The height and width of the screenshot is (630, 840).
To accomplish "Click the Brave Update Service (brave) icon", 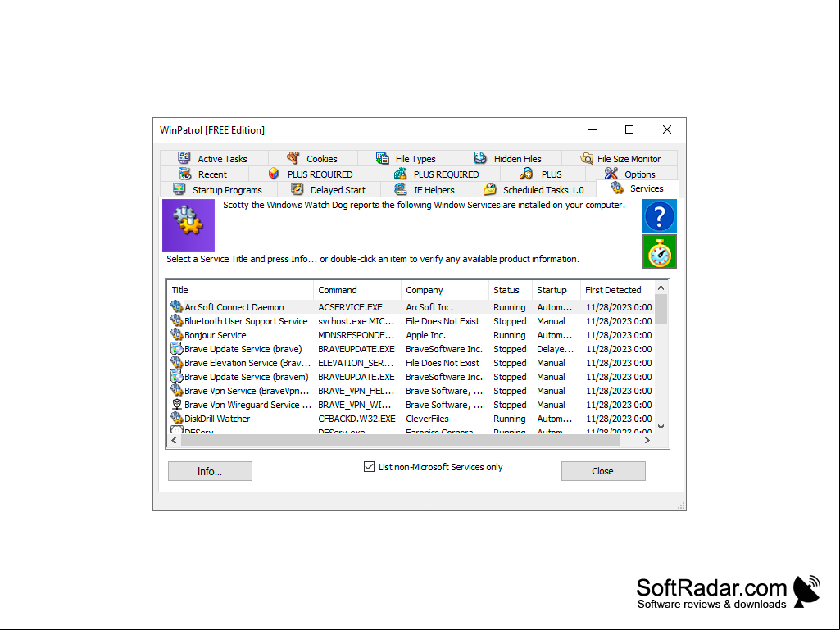I will coord(177,348).
